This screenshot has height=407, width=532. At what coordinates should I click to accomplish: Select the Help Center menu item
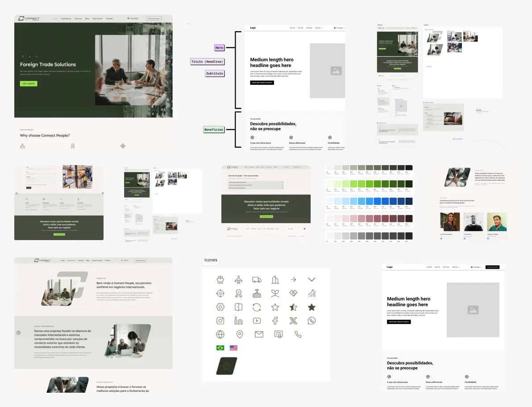click(97, 19)
